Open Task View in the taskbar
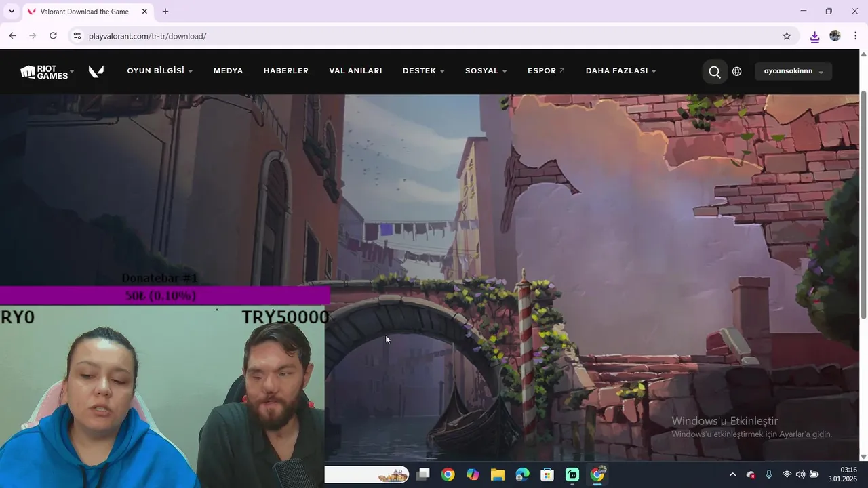 [423, 474]
